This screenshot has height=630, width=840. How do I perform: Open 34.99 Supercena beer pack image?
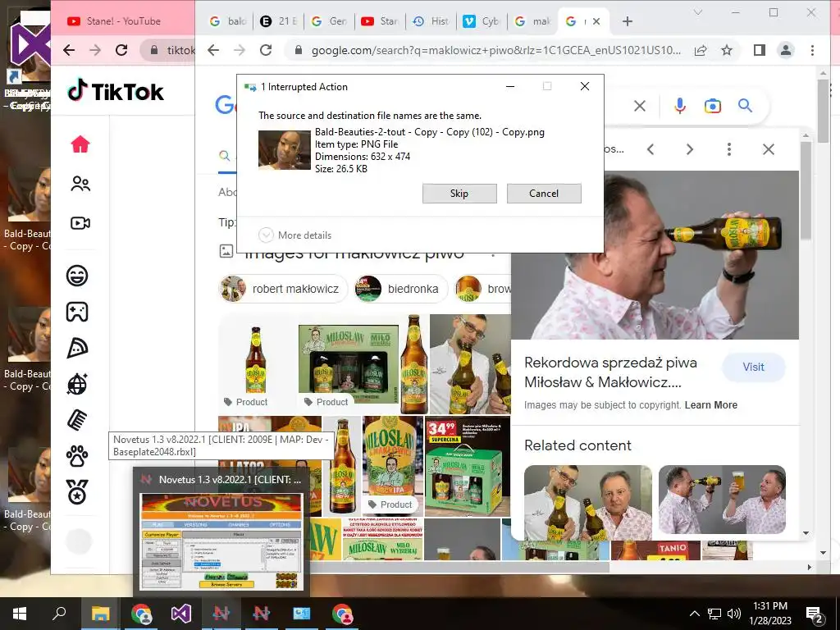468,467
